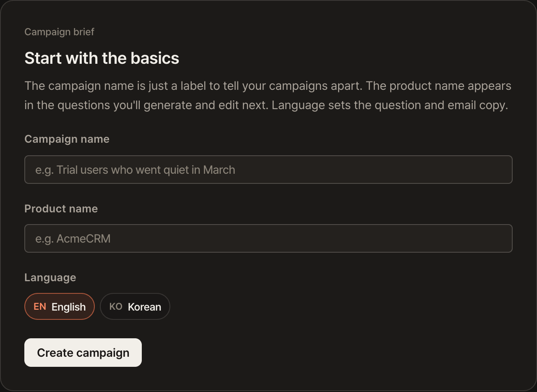Screen dimensions: 537x392
Task: Click the gray KO badge icon
Action: click(116, 306)
